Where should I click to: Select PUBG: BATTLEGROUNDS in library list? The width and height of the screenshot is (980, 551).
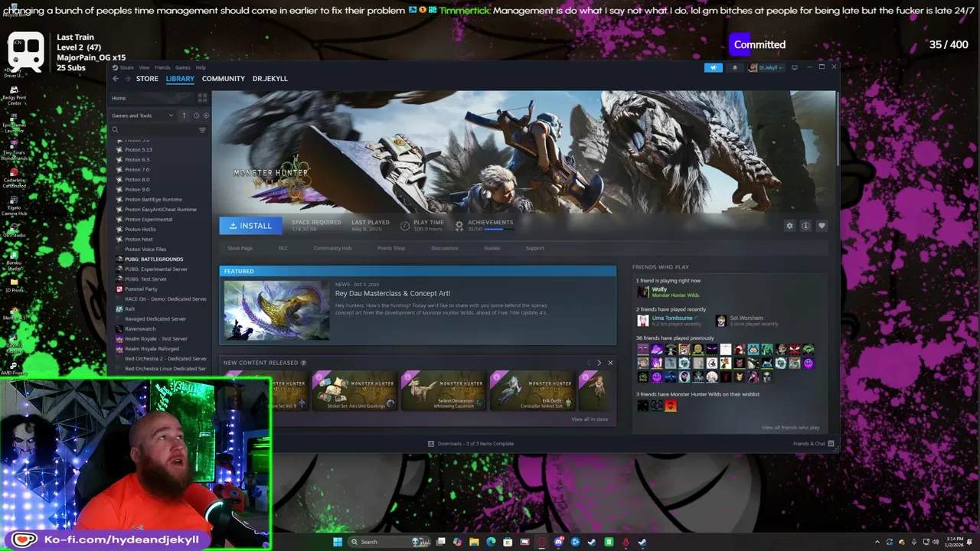pyautogui.click(x=154, y=259)
